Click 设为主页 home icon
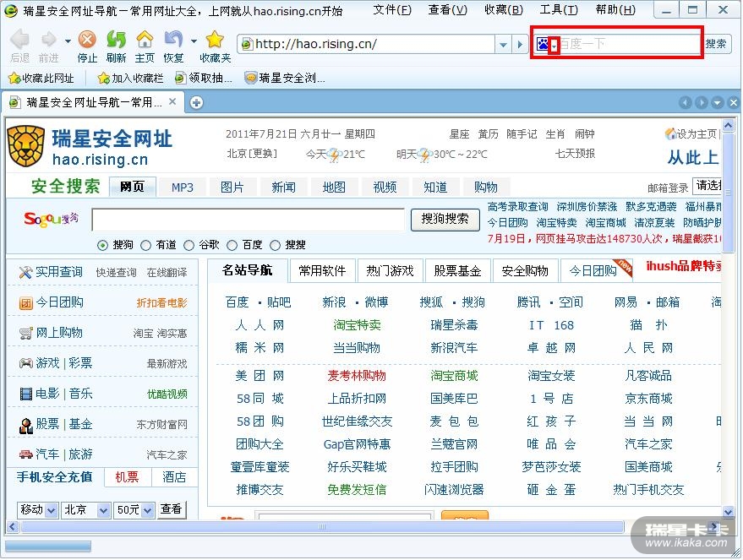Viewport: 743px width, 560px height. [670, 134]
